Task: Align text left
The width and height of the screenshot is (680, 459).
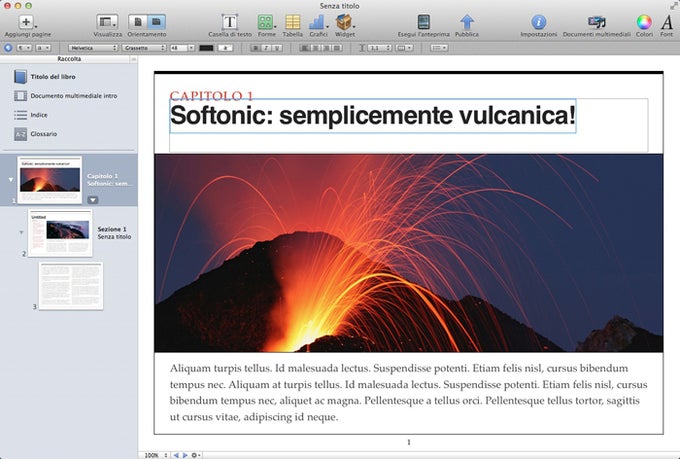Action: click(x=305, y=48)
